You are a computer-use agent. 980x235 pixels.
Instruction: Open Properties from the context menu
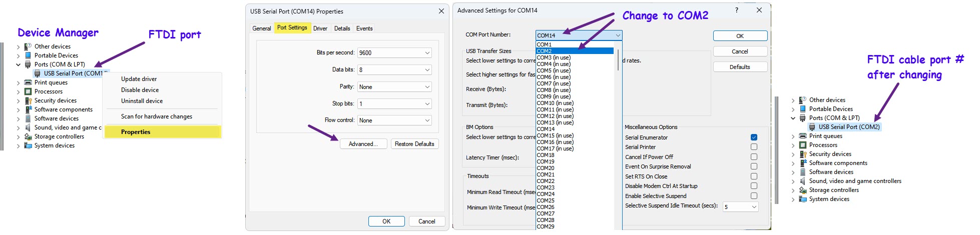pos(162,132)
